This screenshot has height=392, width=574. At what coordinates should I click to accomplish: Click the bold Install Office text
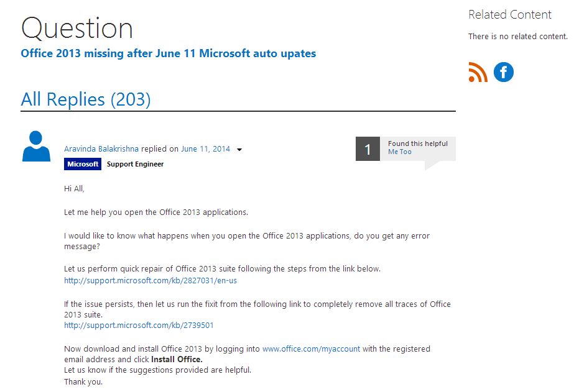[x=177, y=360]
